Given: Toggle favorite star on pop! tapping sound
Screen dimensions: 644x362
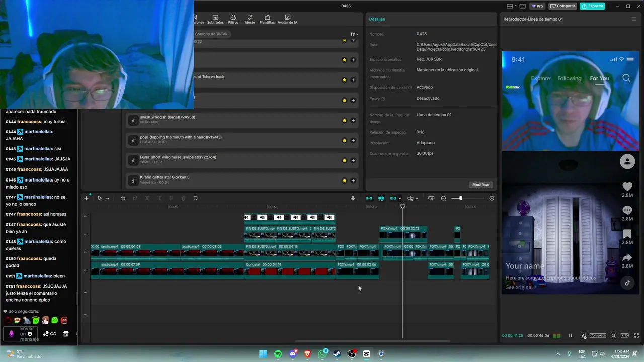Looking at the screenshot, I should pos(345,140).
